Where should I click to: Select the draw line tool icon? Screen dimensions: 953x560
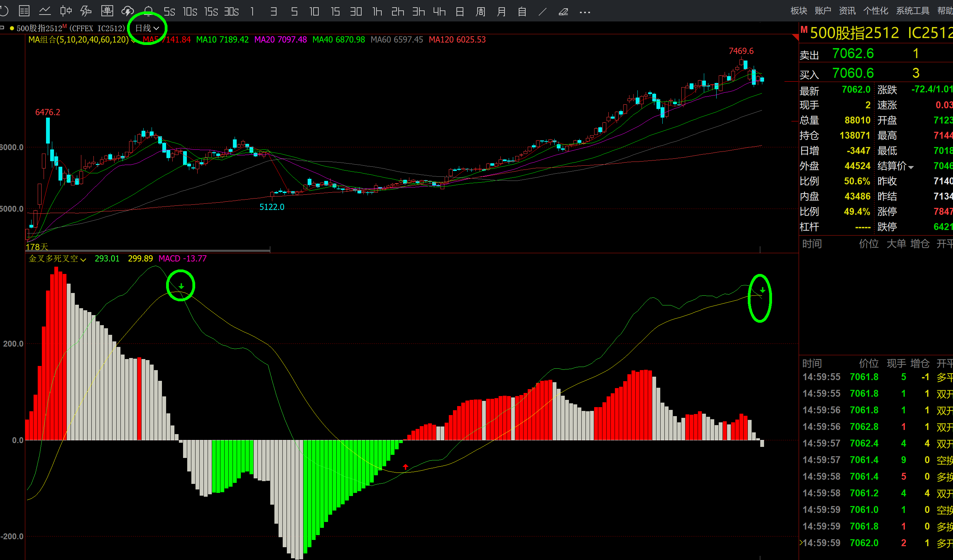(543, 12)
